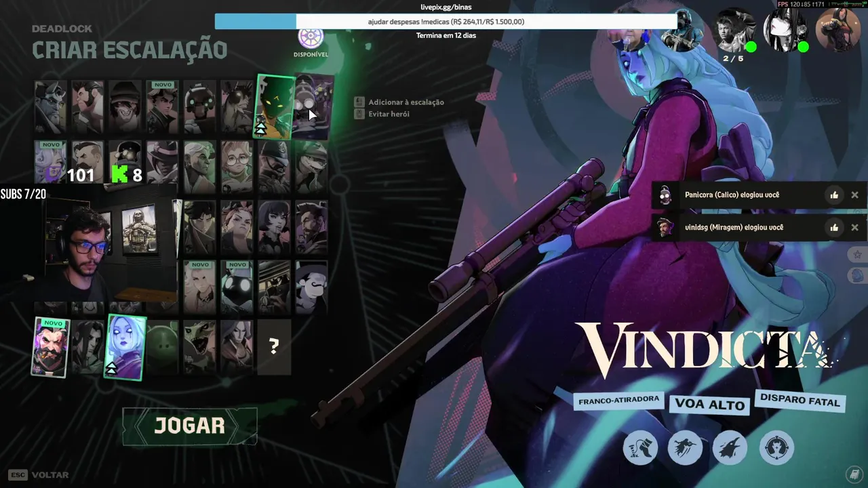Select the Vindicta hero card in the roster

point(125,347)
